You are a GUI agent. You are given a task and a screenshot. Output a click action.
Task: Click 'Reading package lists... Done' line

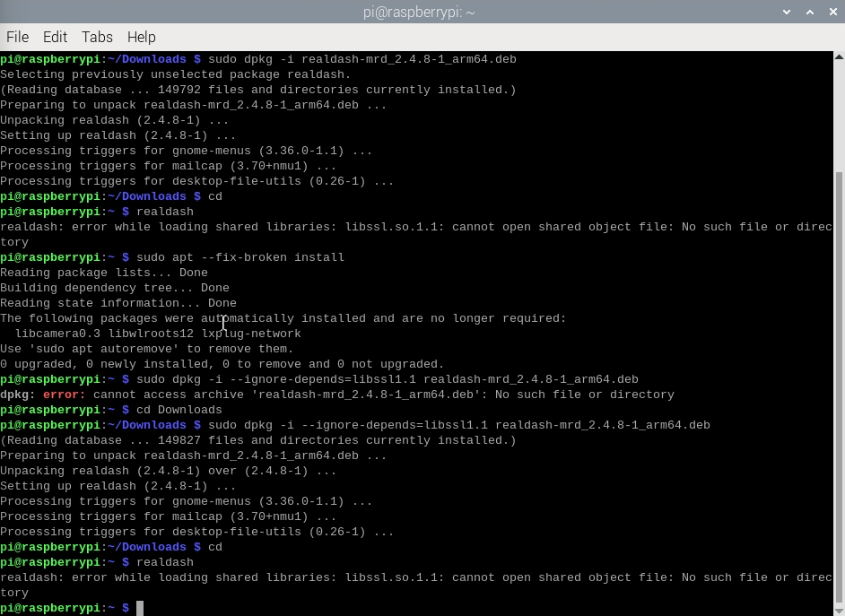pos(104,273)
